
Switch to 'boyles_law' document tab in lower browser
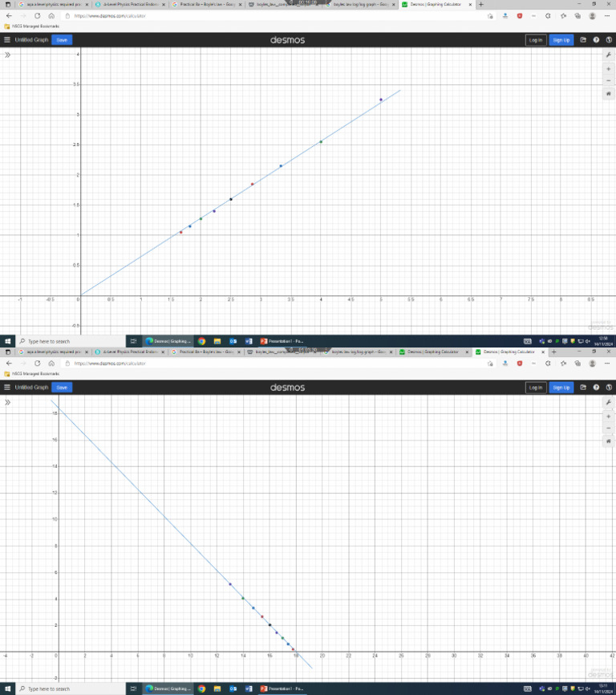(282, 352)
